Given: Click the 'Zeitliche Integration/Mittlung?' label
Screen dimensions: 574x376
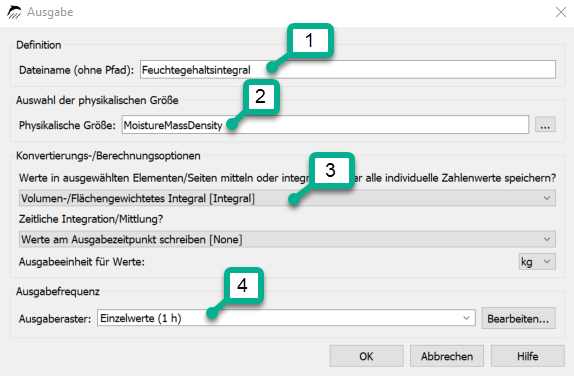Looking at the screenshot, I should click(x=91, y=219).
